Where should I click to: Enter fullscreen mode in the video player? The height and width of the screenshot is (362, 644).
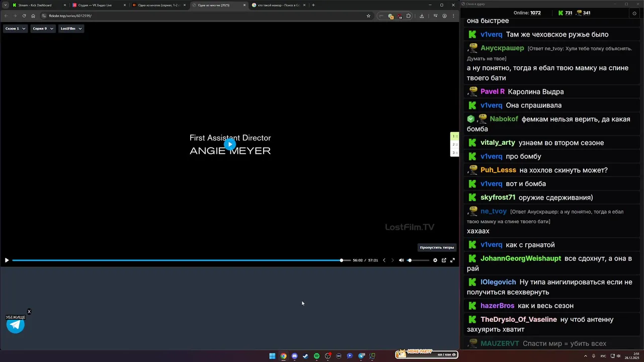click(452, 260)
